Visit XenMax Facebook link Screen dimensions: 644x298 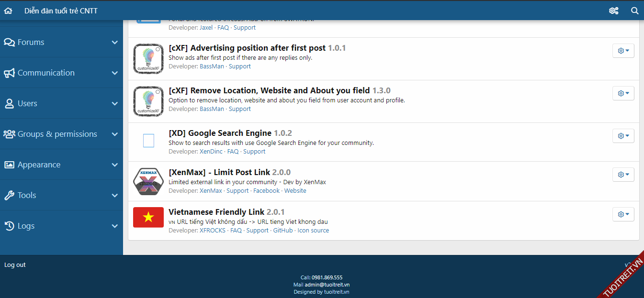266,191
